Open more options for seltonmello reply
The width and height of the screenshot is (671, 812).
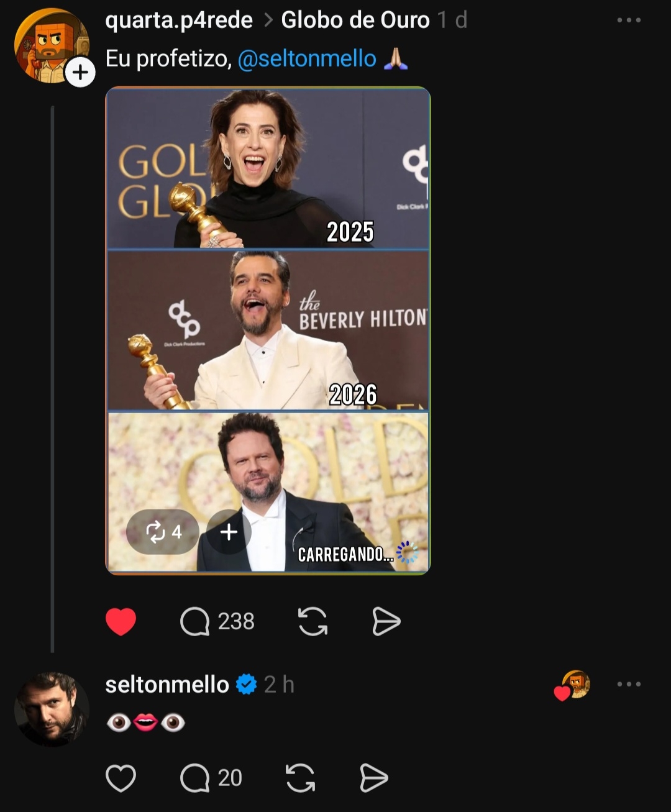click(x=629, y=685)
